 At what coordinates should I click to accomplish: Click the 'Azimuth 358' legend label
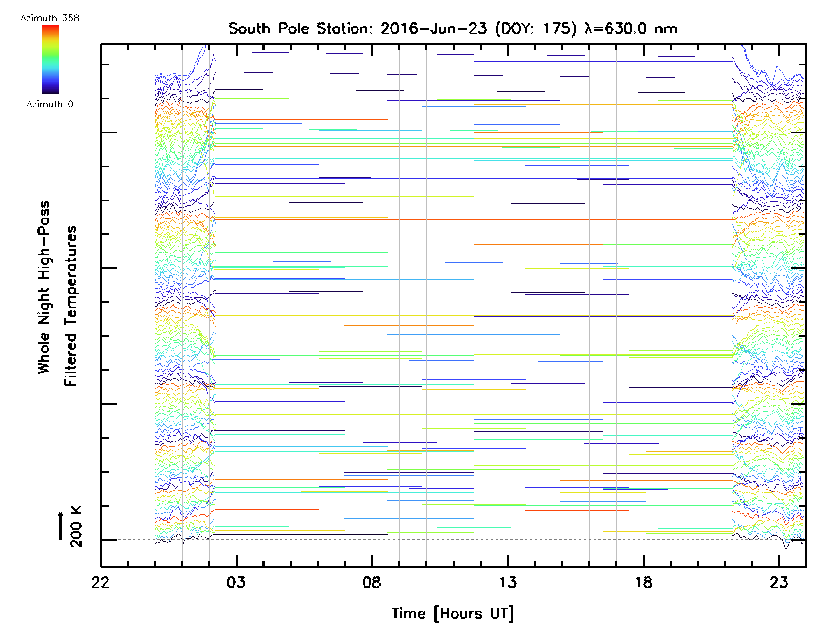point(50,18)
